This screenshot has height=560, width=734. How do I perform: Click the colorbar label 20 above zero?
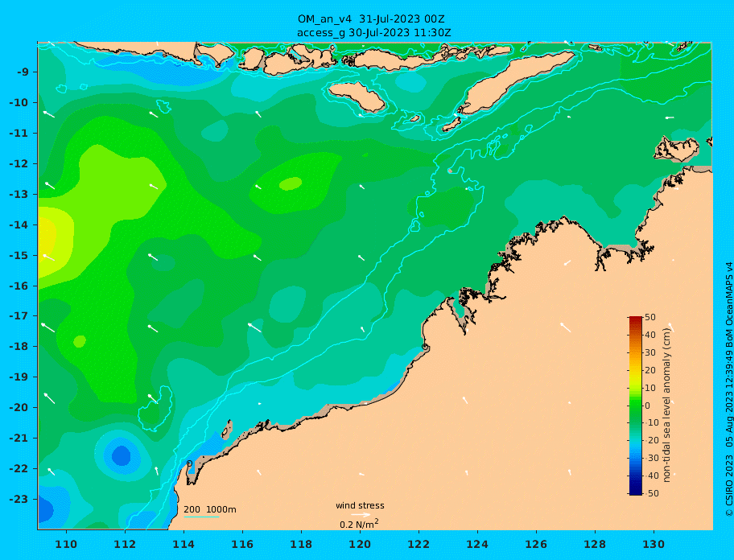(650, 370)
